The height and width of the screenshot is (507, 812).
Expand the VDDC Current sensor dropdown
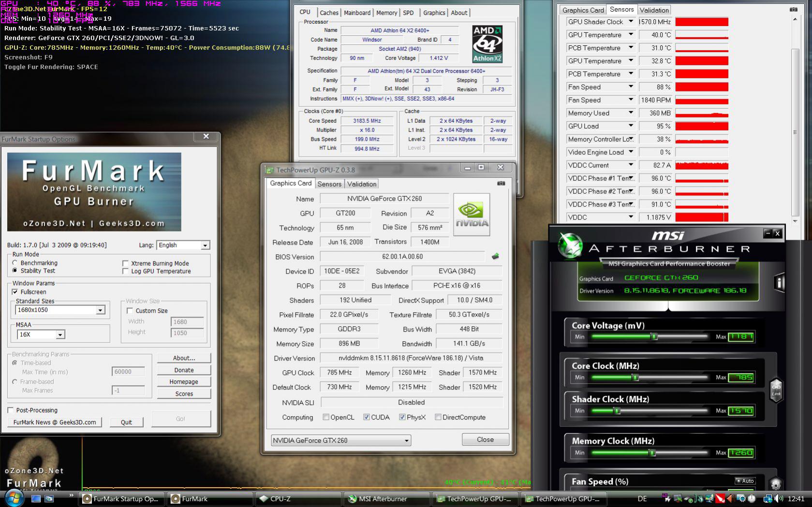[631, 165]
